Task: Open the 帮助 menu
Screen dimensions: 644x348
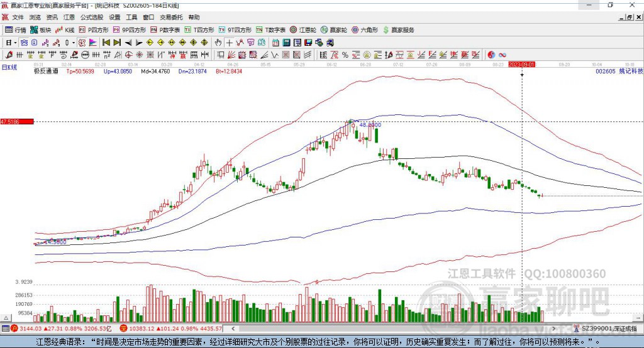Action: (194, 17)
